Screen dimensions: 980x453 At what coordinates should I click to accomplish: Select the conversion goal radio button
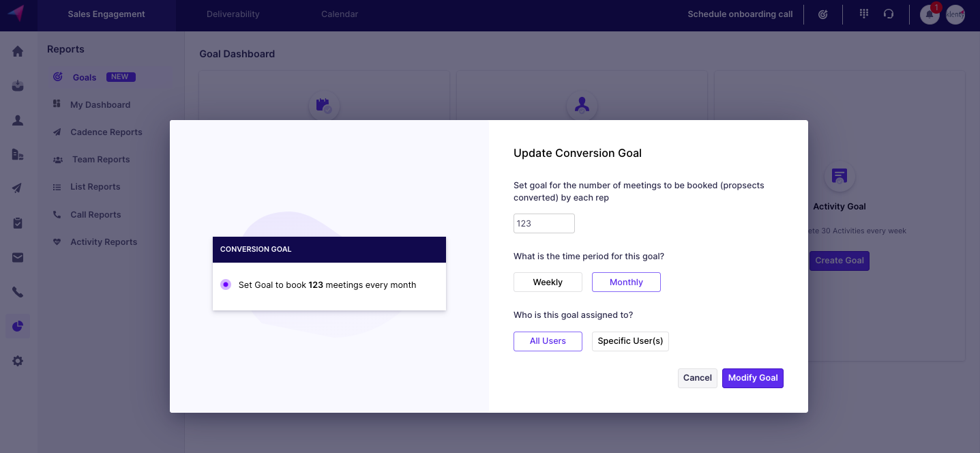(x=226, y=284)
